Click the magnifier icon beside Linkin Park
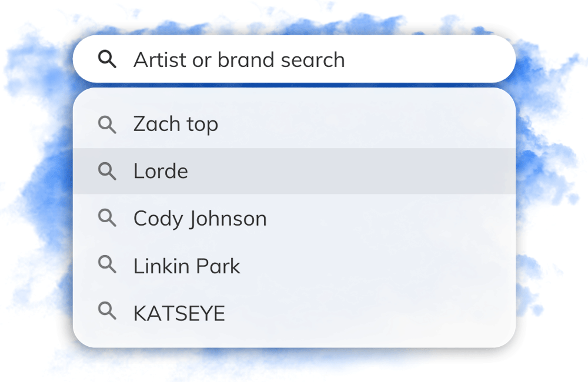Image resolution: width=588 pixels, height=382 pixels. (x=107, y=265)
